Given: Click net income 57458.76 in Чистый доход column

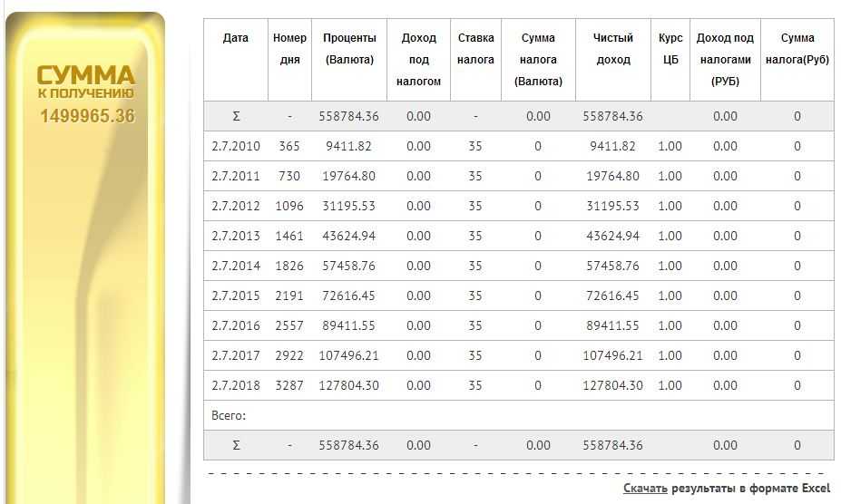Looking at the screenshot, I should (x=612, y=266).
